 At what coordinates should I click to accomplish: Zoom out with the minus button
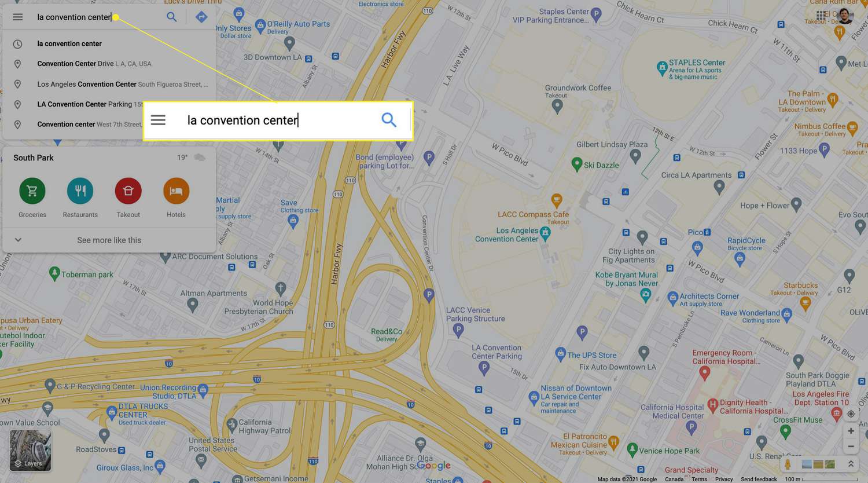pyautogui.click(x=851, y=447)
